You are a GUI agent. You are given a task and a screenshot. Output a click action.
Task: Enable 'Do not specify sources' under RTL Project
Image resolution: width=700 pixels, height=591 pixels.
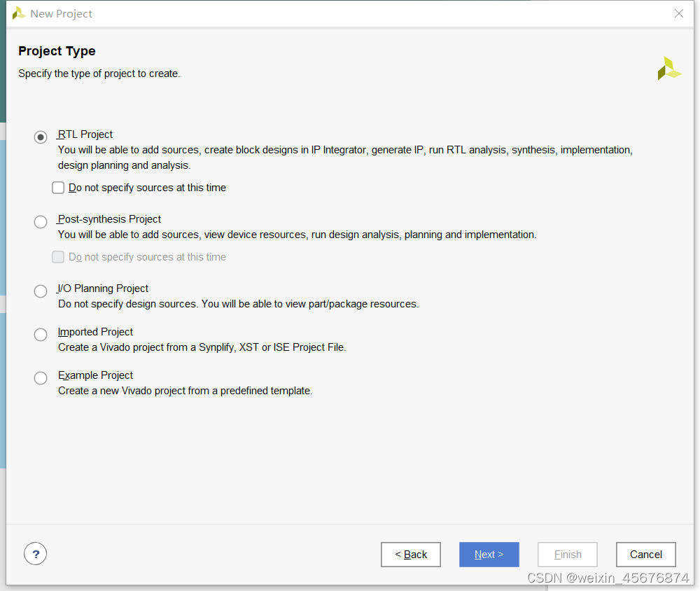(x=58, y=187)
